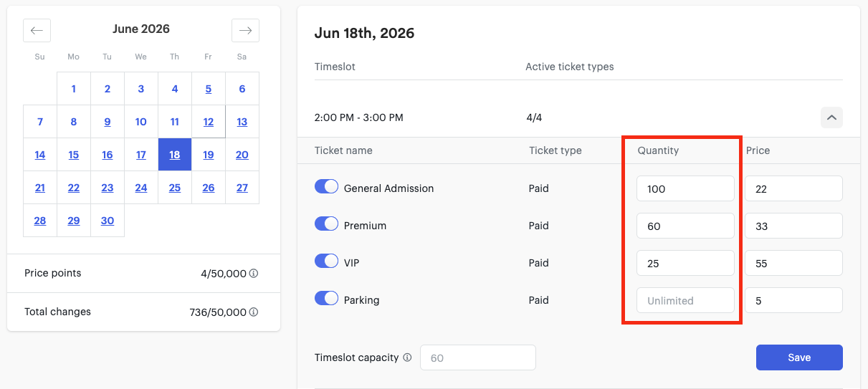Screen dimensions: 868x389
Task: Click info icon next to Price points
Action: click(254, 274)
